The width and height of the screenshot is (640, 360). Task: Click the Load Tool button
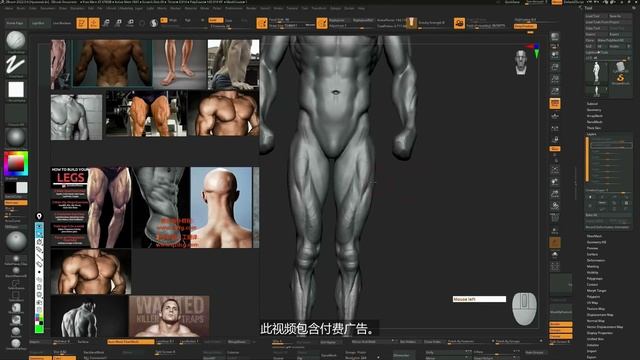pyautogui.click(x=595, y=16)
